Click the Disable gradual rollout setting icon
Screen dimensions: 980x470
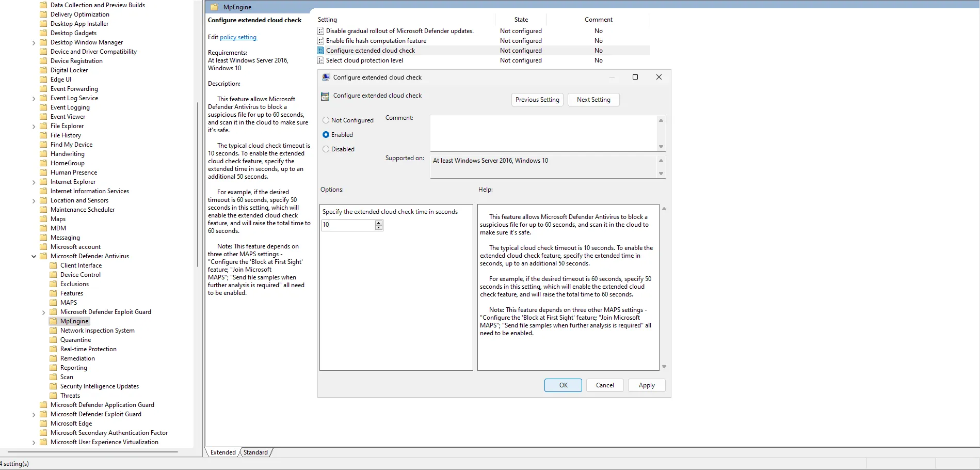321,31
